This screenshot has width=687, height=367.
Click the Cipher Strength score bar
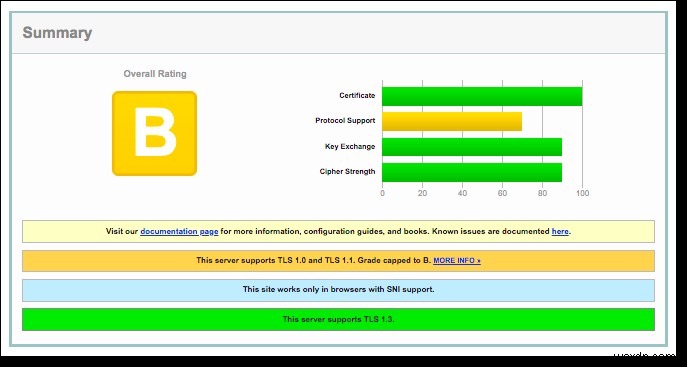[472, 172]
